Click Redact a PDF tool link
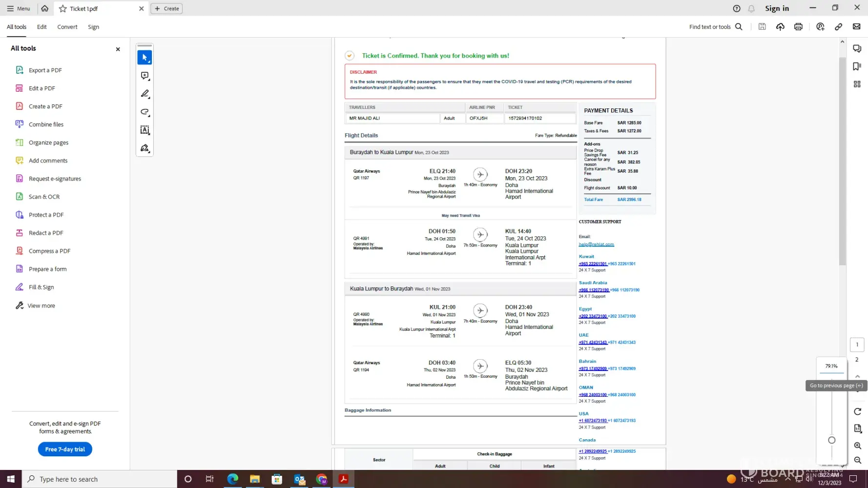 (46, 233)
